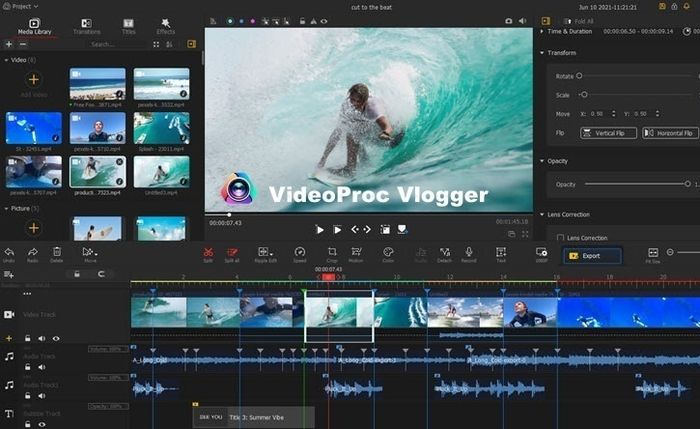The width and height of the screenshot is (700, 429).
Task: Delete the selected clip with trash icon
Action: [57, 255]
